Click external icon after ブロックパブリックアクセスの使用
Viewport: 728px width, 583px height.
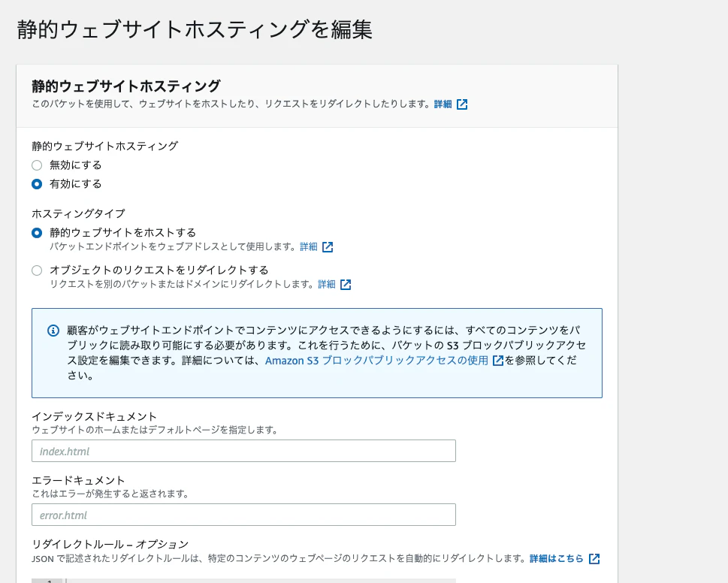click(x=497, y=361)
